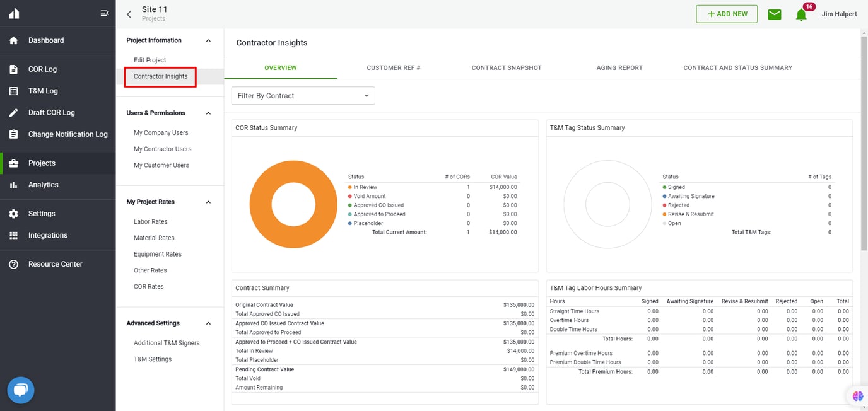
Task: Collapse the My Project Rates section
Action: (x=208, y=202)
